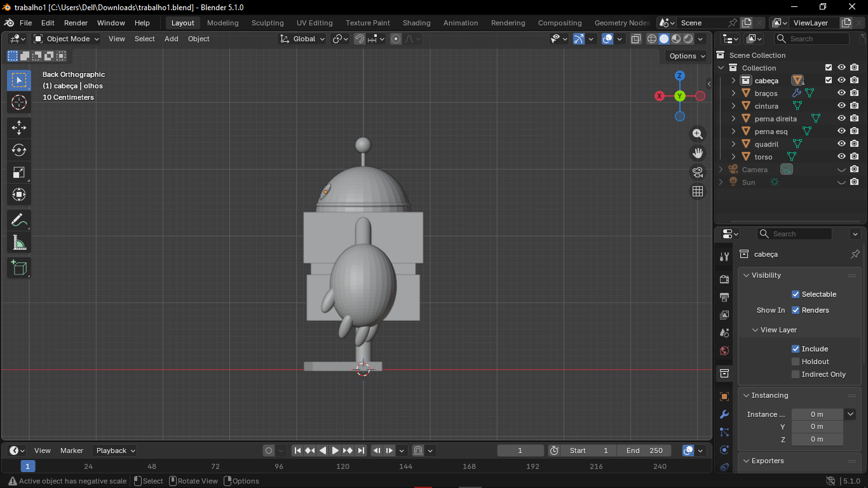Select the Rotate tool

pos(19,150)
